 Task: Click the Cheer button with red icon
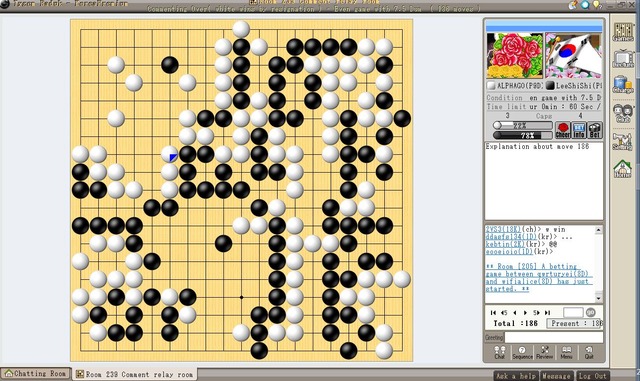coord(563,130)
